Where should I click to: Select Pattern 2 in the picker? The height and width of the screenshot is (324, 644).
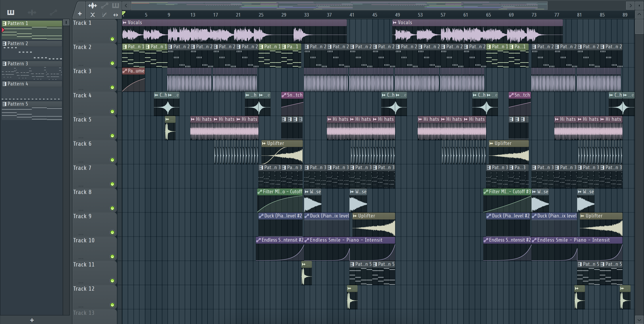32,50
